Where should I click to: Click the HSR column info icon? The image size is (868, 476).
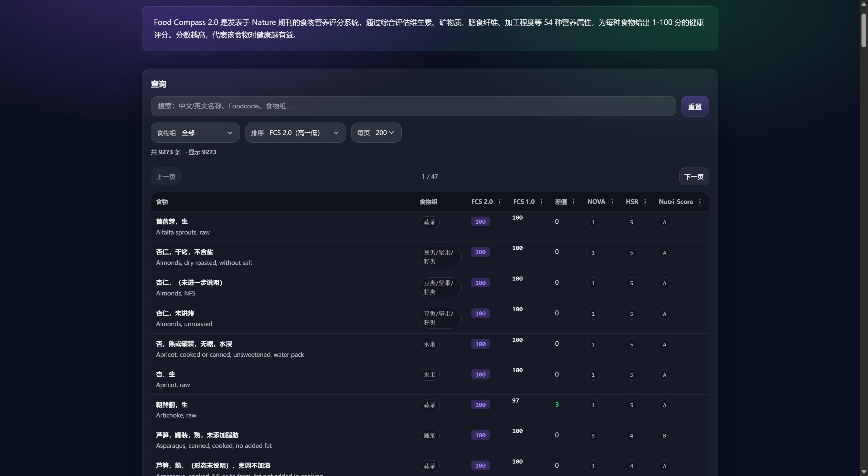click(x=645, y=202)
